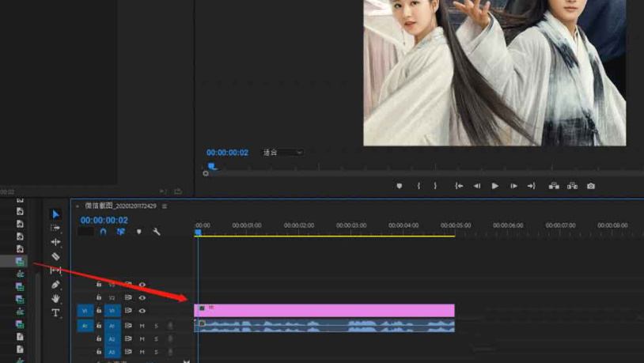Screen dimensions: 644x363
Task: Select the Slip tool
Action: pyautogui.click(x=55, y=270)
